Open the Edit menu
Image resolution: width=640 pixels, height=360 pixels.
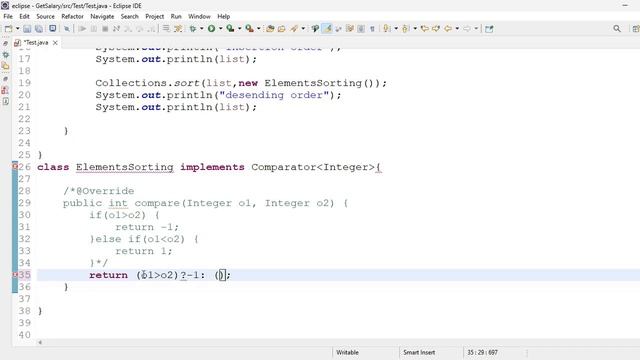[x=24, y=16]
